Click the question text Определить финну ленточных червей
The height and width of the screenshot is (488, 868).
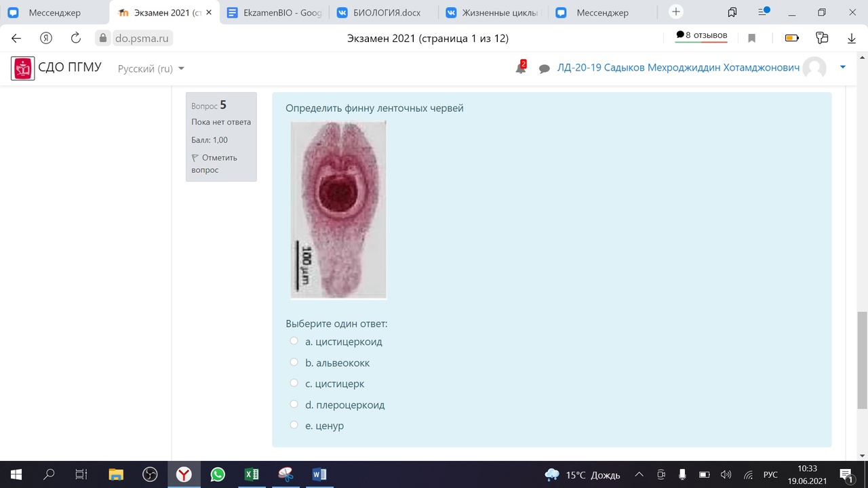[374, 108]
